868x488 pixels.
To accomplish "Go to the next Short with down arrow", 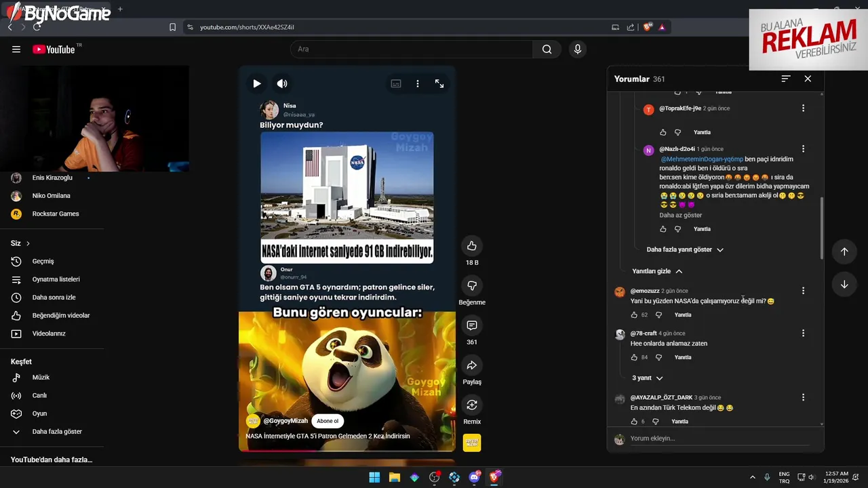I will 844,285.
